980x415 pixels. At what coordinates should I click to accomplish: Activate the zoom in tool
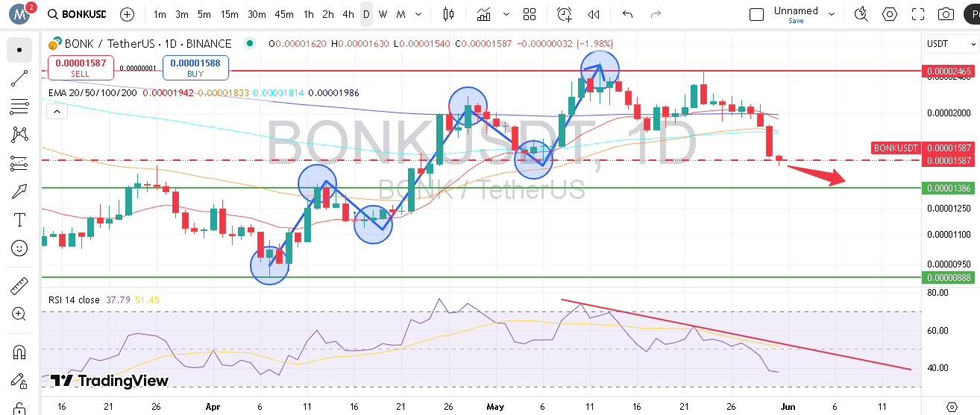tap(19, 314)
